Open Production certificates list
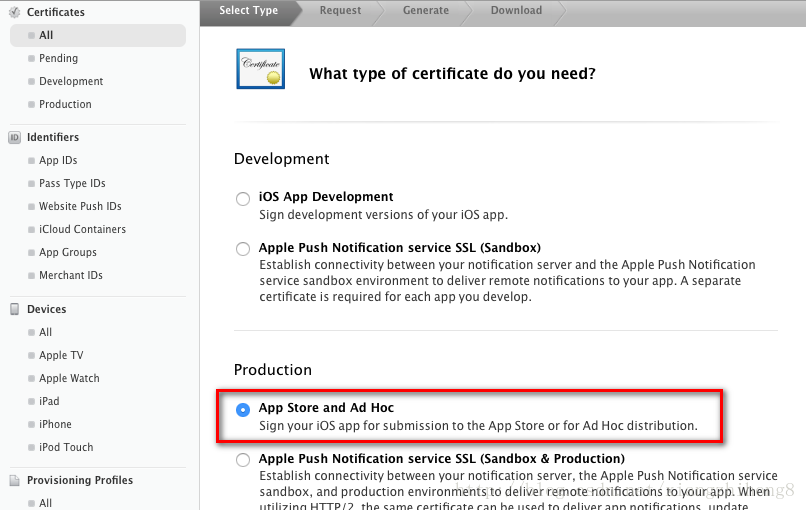 click(x=65, y=104)
